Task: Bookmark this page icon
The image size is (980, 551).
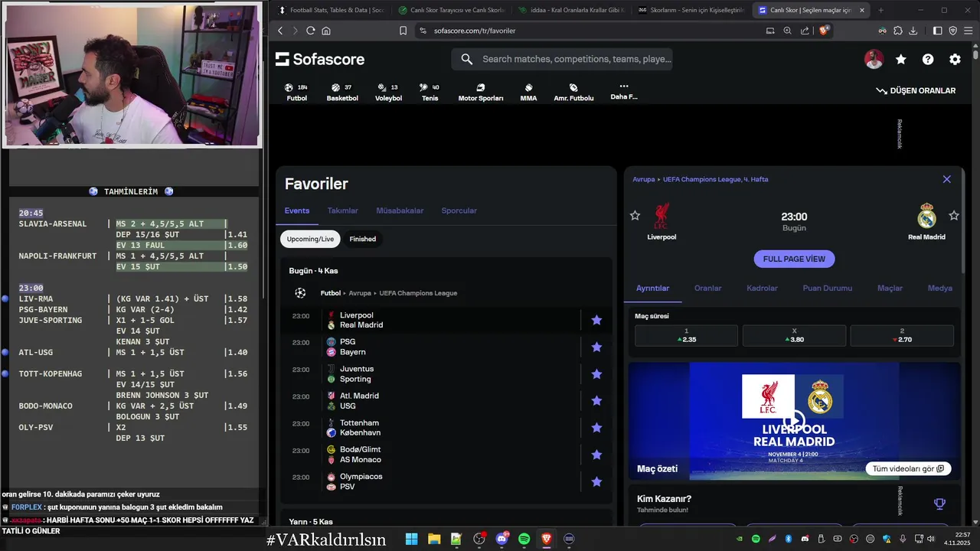Action: (403, 31)
